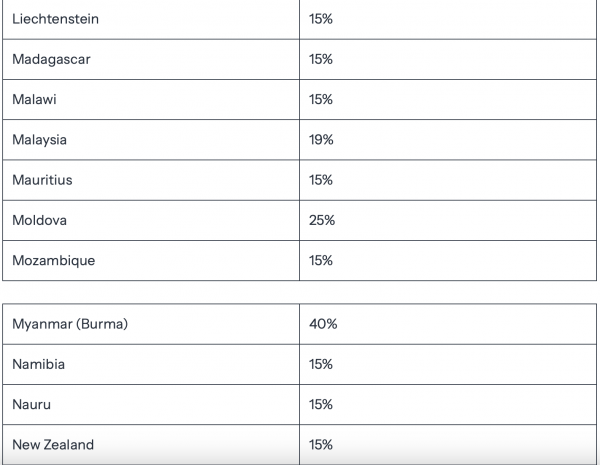Select the Nauru row label
600x465 pixels.
[31, 405]
